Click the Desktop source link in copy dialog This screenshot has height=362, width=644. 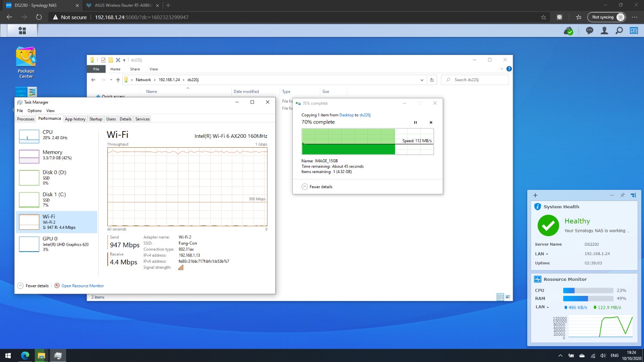[x=346, y=115]
